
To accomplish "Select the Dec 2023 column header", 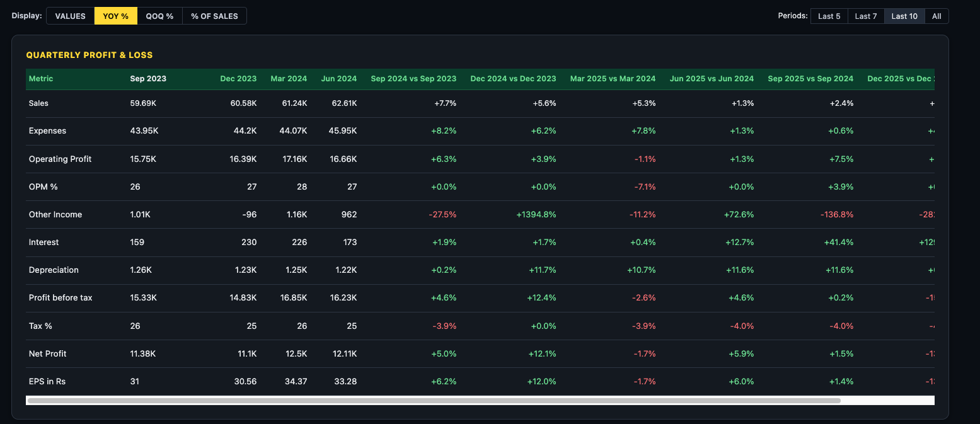I will 238,79.
